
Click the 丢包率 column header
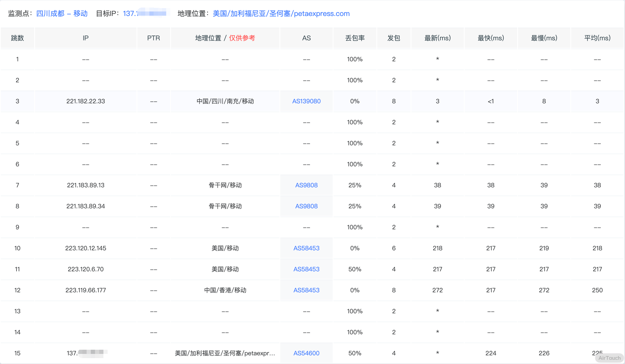tap(355, 38)
